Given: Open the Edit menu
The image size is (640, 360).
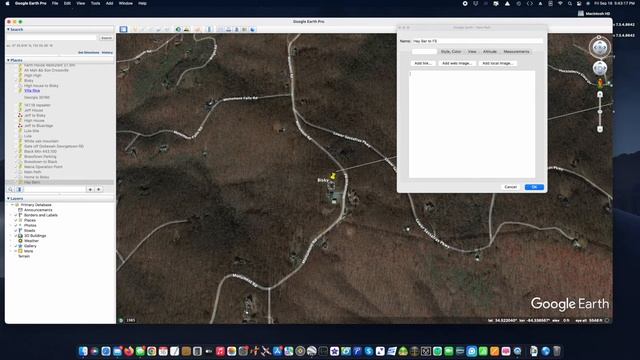Looking at the screenshot, I should tap(67, 3).
